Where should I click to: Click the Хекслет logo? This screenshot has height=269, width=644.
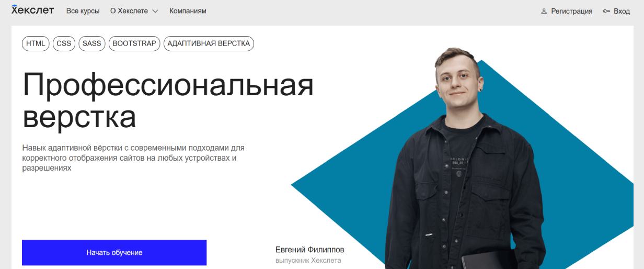[32, 10]
